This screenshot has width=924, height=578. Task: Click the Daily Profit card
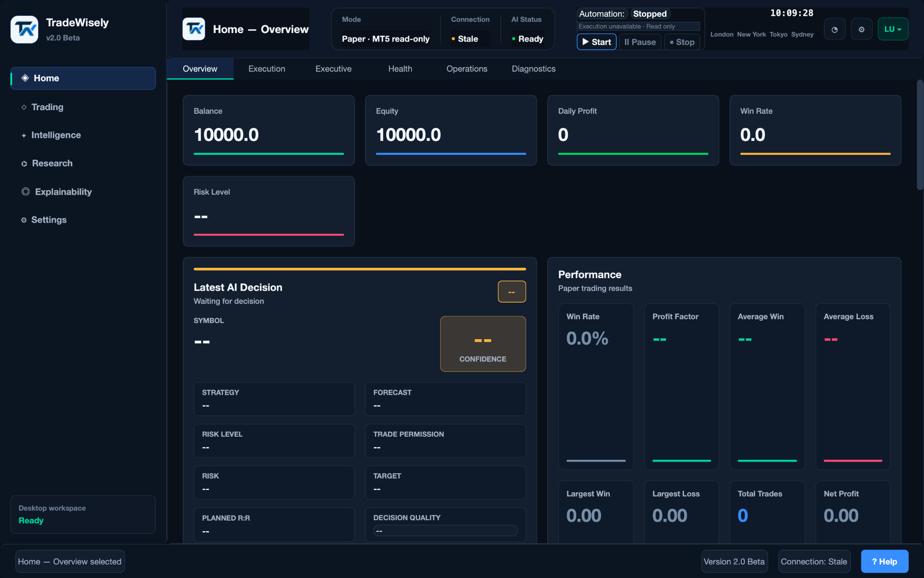point(633,130)
